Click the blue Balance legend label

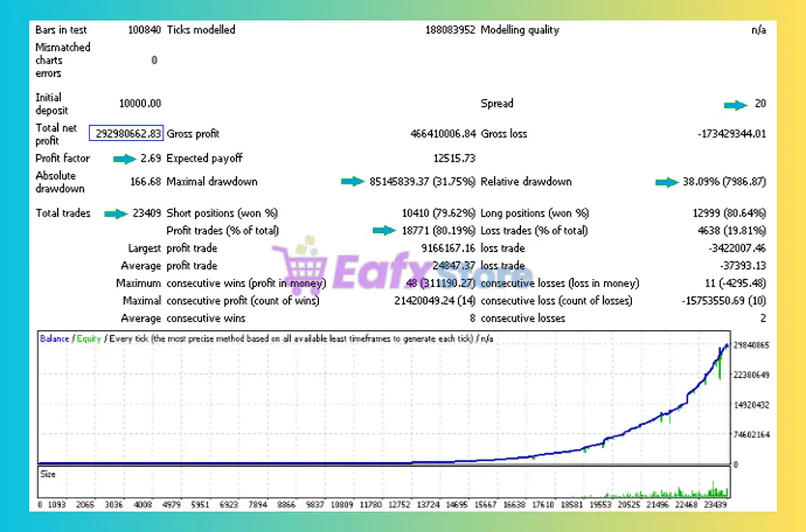(x=54, y=339)
